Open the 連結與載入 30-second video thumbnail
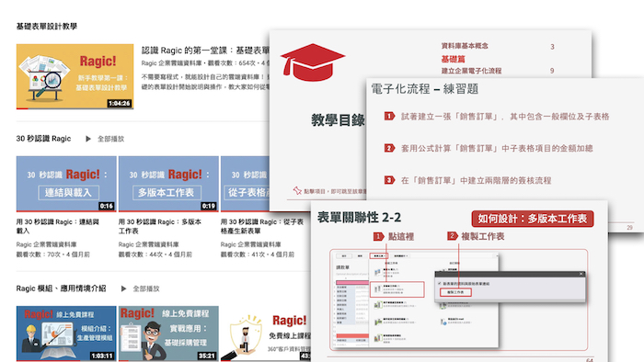Screen dimensions: 644x362 pos(66,184)
